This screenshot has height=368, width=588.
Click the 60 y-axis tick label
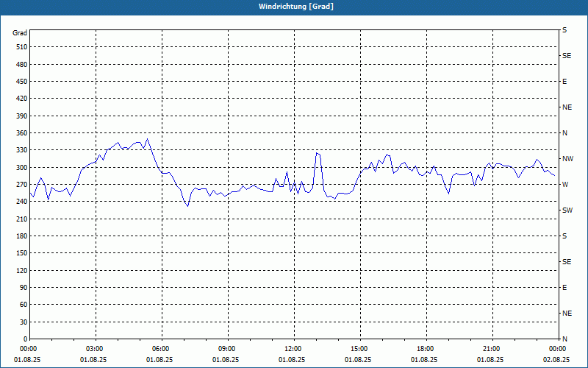24,305
